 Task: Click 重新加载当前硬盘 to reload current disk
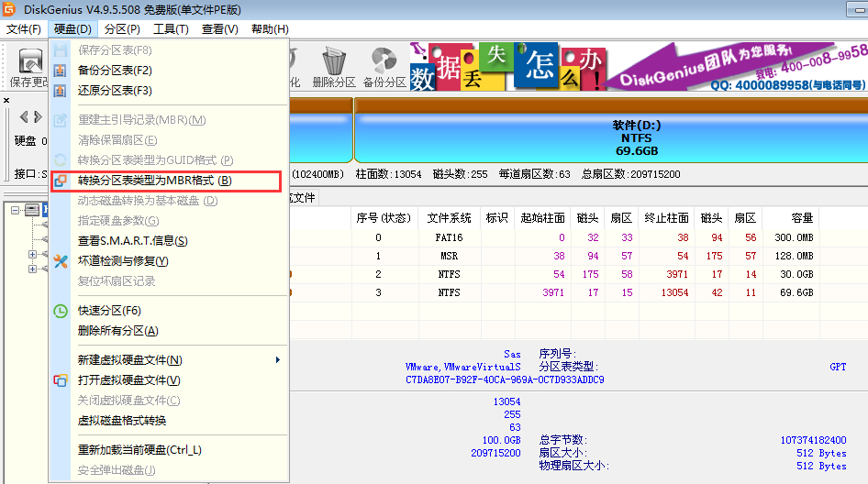point(139,450)
